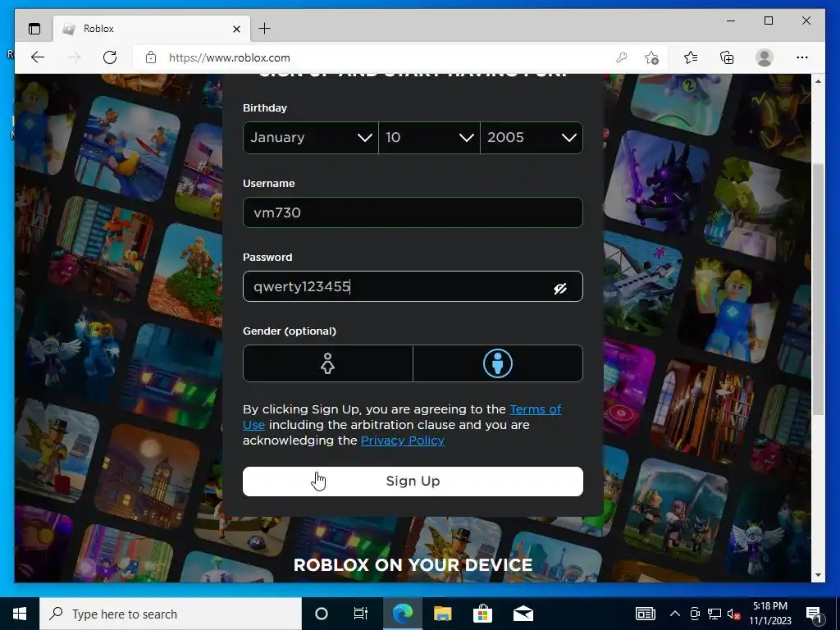Click the Password input field

(413, 286)
